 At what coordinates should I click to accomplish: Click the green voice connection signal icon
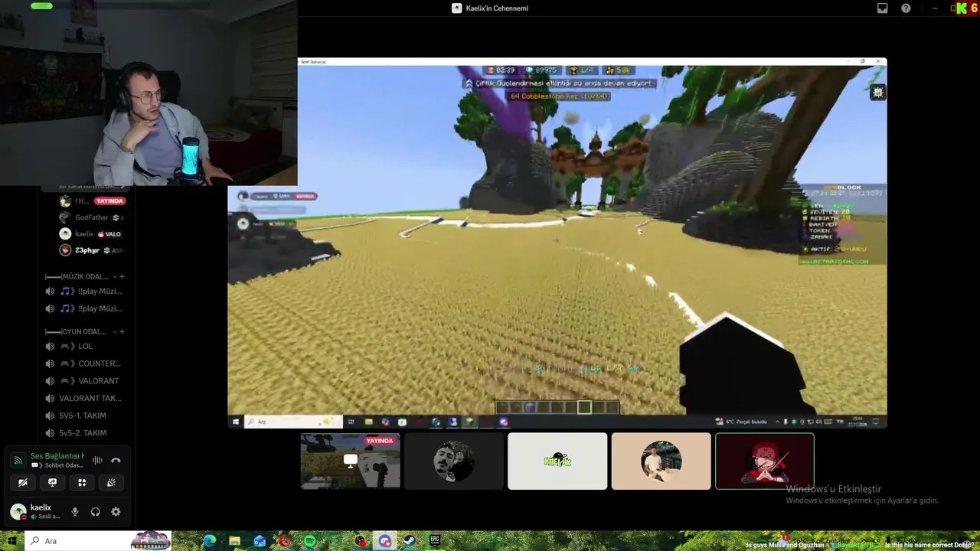(18, 460)
